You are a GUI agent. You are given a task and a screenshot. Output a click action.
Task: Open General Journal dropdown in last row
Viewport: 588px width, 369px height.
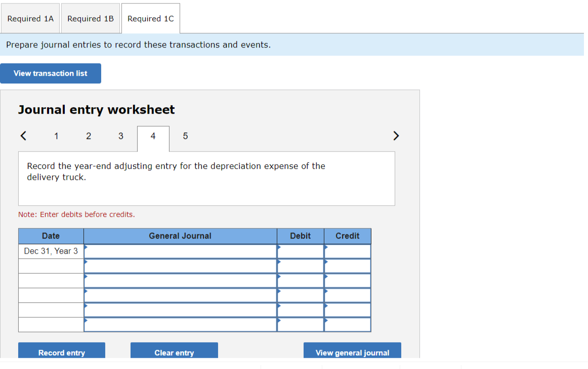(x=180, y=325)
